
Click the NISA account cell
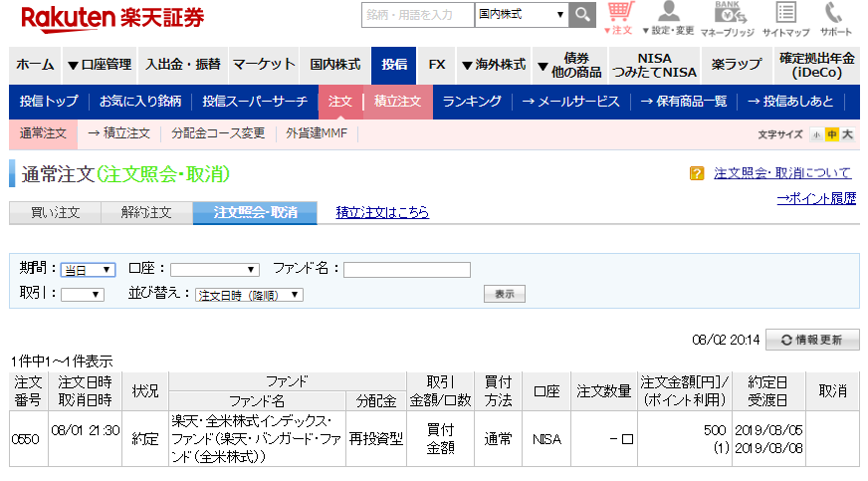pyautogui.click(x=546, y=439)
